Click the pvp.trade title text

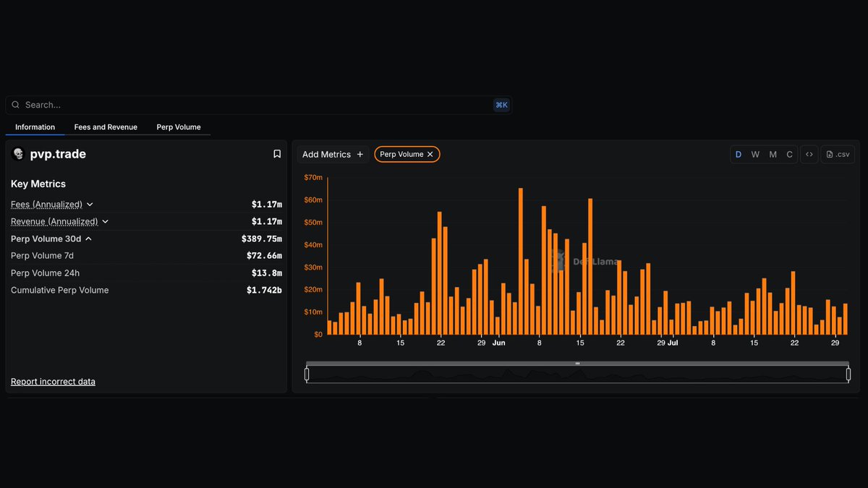[58, 154]
